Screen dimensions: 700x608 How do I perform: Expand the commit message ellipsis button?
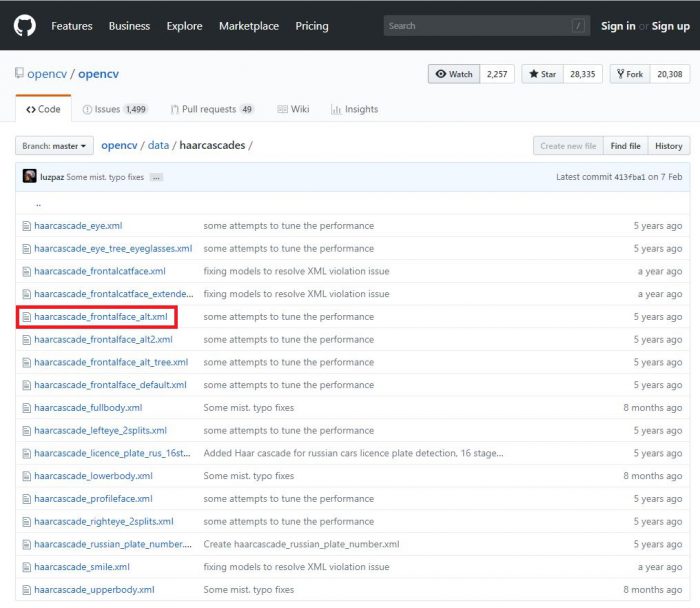click(156, 177)
